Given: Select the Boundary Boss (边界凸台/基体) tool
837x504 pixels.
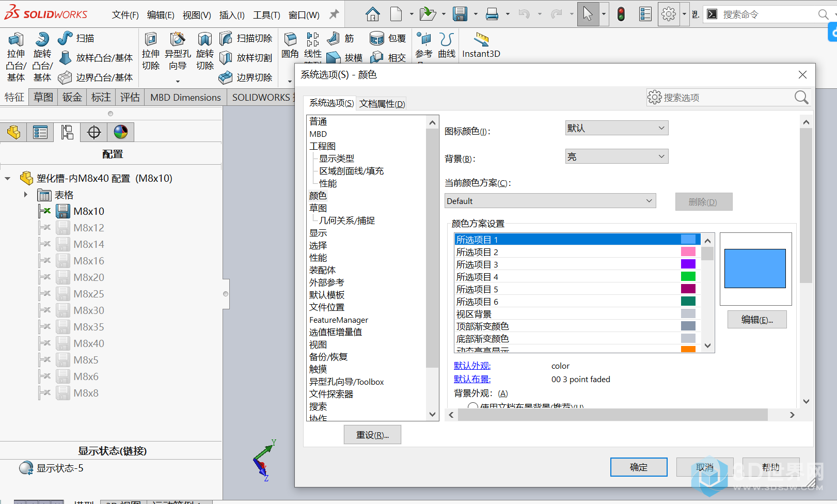Looking at the screenshot, I should (x=96, y=77).
